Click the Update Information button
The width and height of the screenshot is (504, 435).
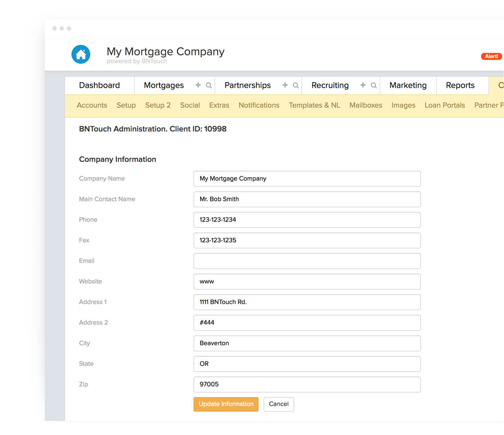(x=226, y=404)
